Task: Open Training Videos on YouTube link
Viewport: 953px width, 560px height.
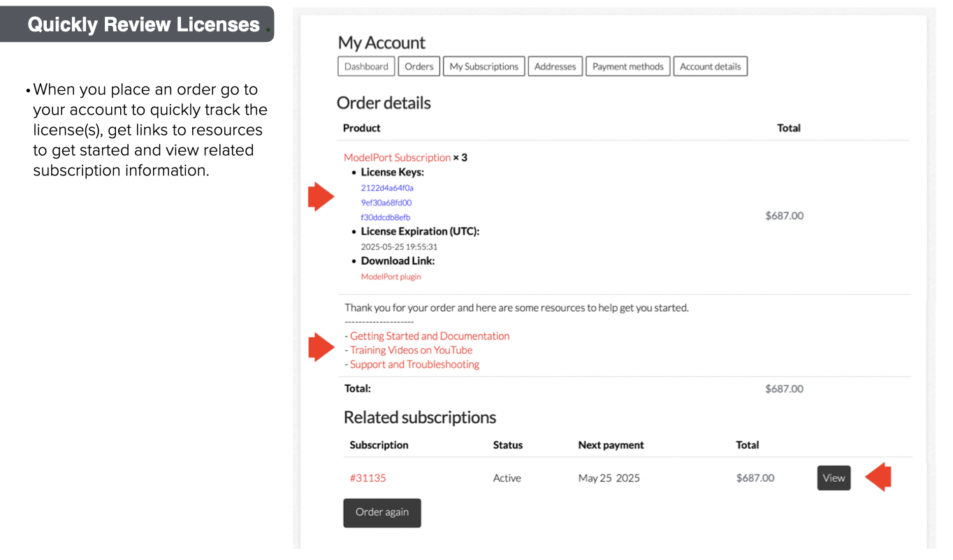Action: coord(411,350)
